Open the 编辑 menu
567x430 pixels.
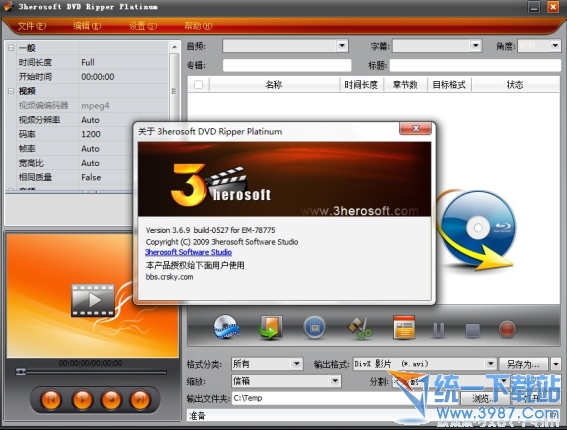point(87,26)
